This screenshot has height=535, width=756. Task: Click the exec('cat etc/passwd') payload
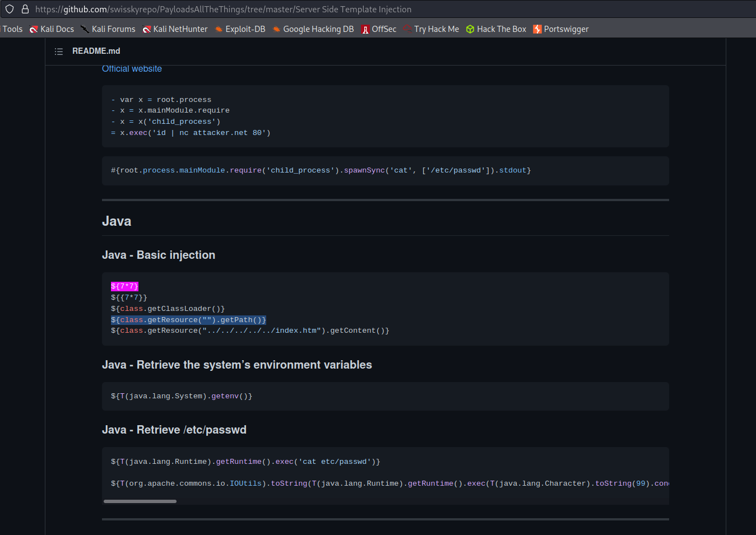click(x=245, y=462)
